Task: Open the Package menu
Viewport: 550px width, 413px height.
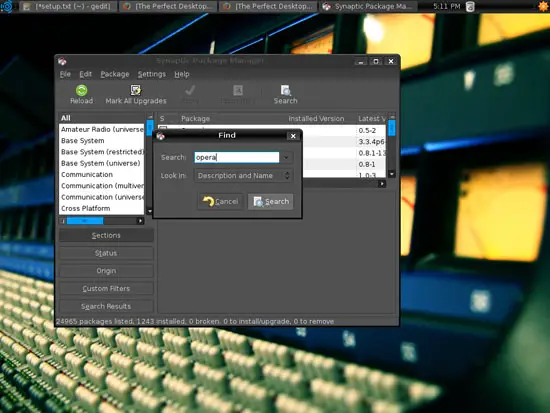Action: [x=115, y=74]
